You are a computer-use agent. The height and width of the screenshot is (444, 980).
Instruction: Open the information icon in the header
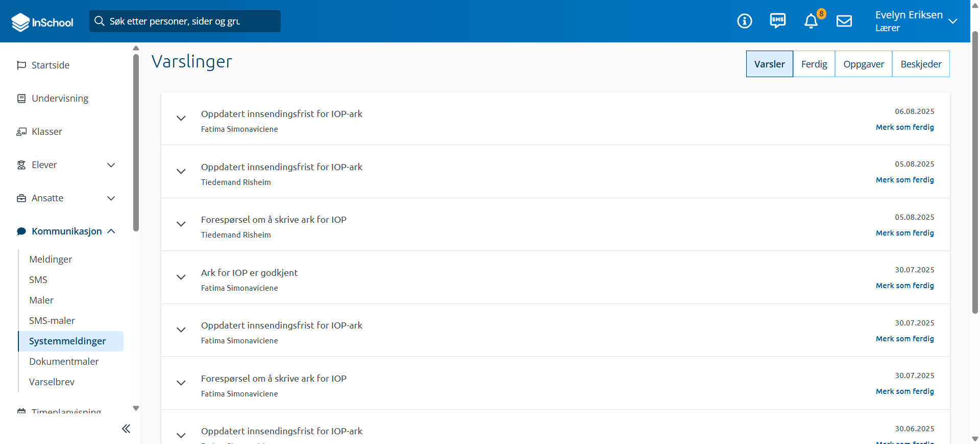745,21
